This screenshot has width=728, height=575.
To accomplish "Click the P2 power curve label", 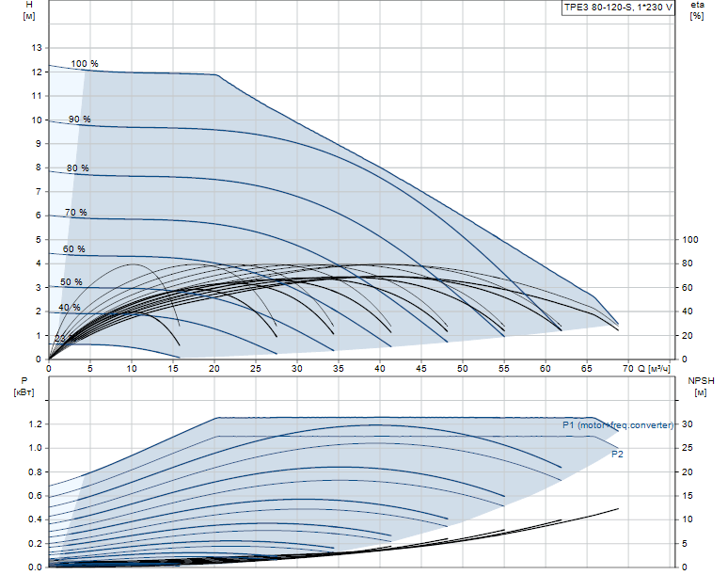I will (617, 455).
